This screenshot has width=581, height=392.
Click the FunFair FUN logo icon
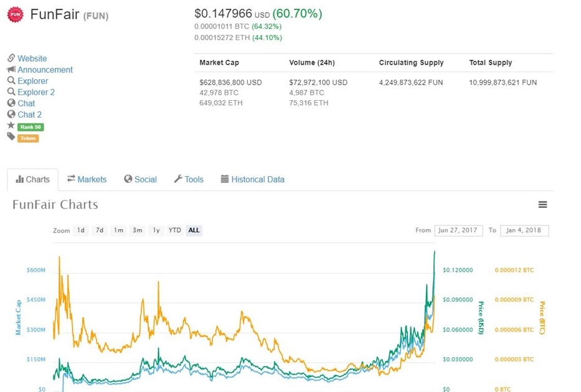click(15, 14)
